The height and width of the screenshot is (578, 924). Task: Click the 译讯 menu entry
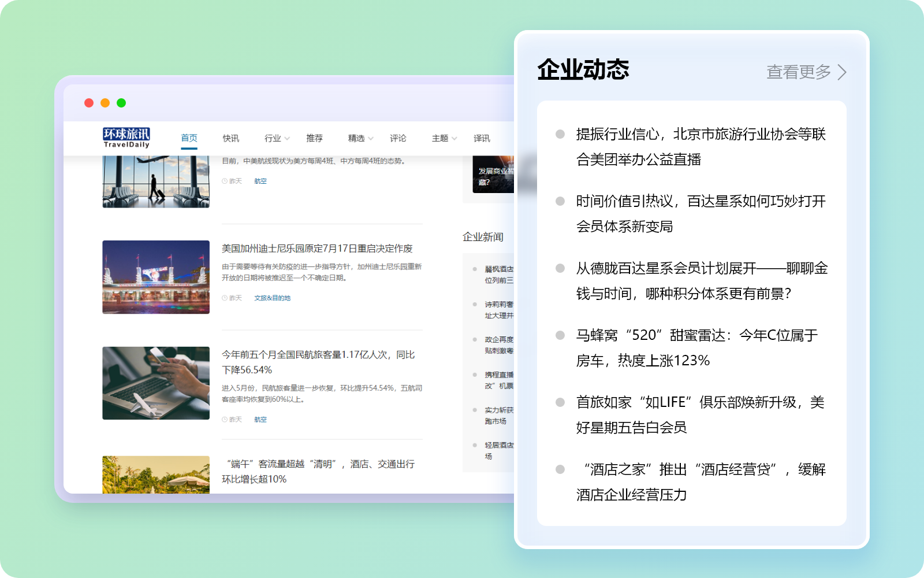click(483, 138)
